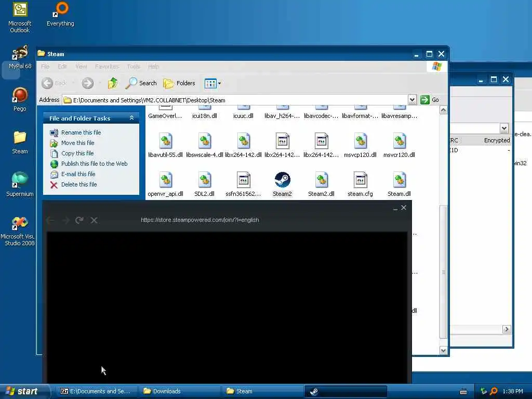This screenshot has height=399, width=532.
Task: Switch to Steam folder taskbar item
Action: click(x=262, y=391)
